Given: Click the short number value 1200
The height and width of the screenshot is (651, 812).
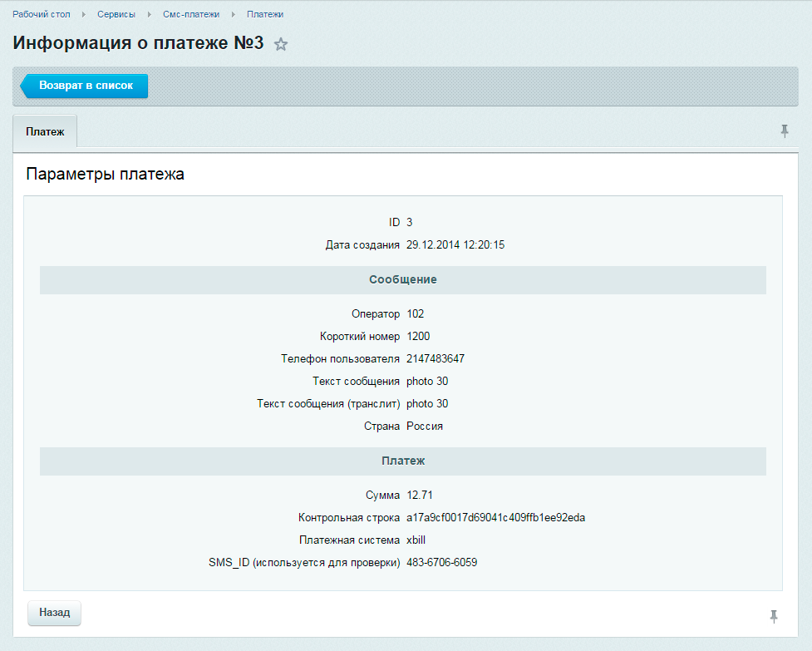Looking at the screenshot, I should pyautogui.click(x=418, y=337).
